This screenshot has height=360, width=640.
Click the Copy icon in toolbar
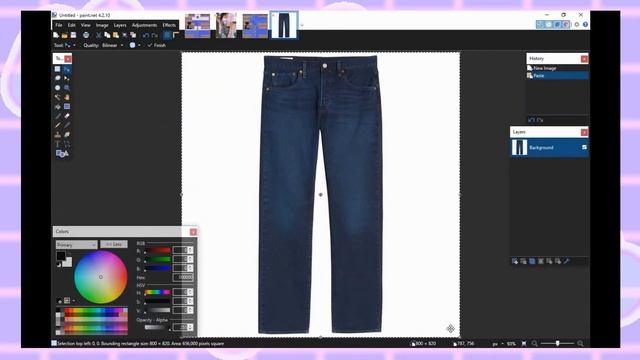click(107, 35)
